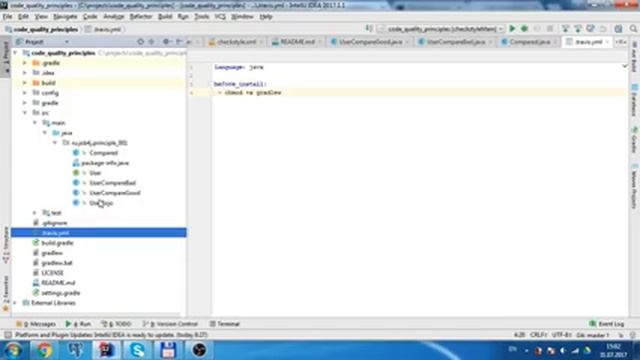
Task: Open the run configuration dropdown
Action: click(x=440, y=29)
